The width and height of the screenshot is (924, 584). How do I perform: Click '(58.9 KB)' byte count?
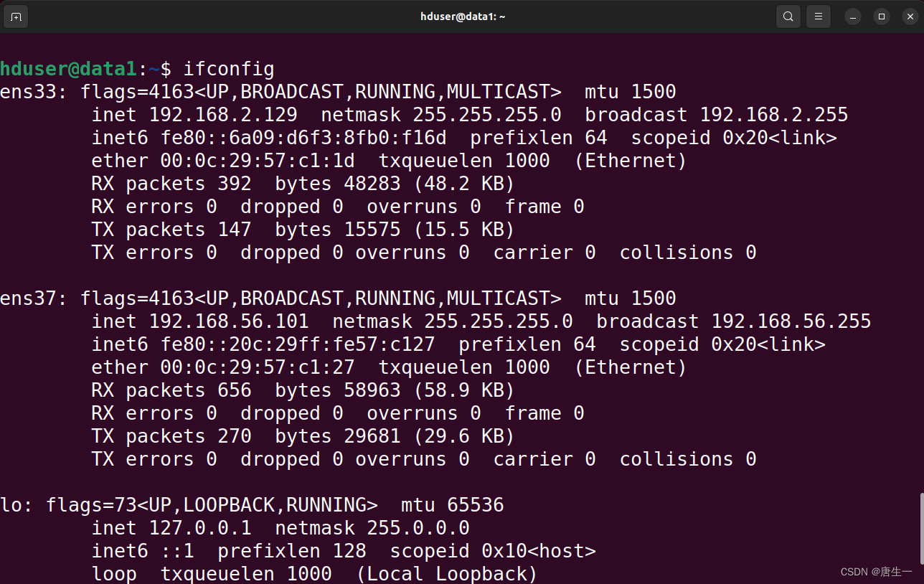464,391
